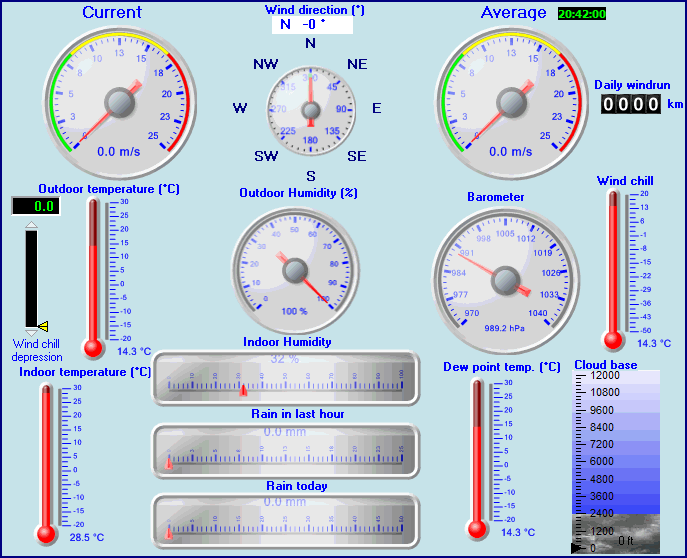This screenshot has height=558, width=687.
Task: Click the 'Dew point temp. (°C)' label
Action: (502, 367)
